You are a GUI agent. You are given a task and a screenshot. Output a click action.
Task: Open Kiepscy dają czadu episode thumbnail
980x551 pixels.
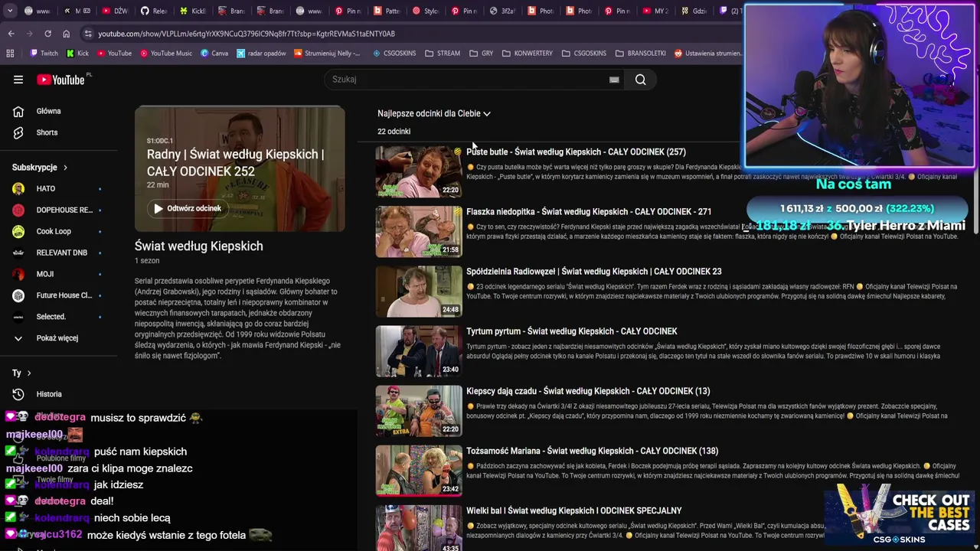(x=419, y=411)
